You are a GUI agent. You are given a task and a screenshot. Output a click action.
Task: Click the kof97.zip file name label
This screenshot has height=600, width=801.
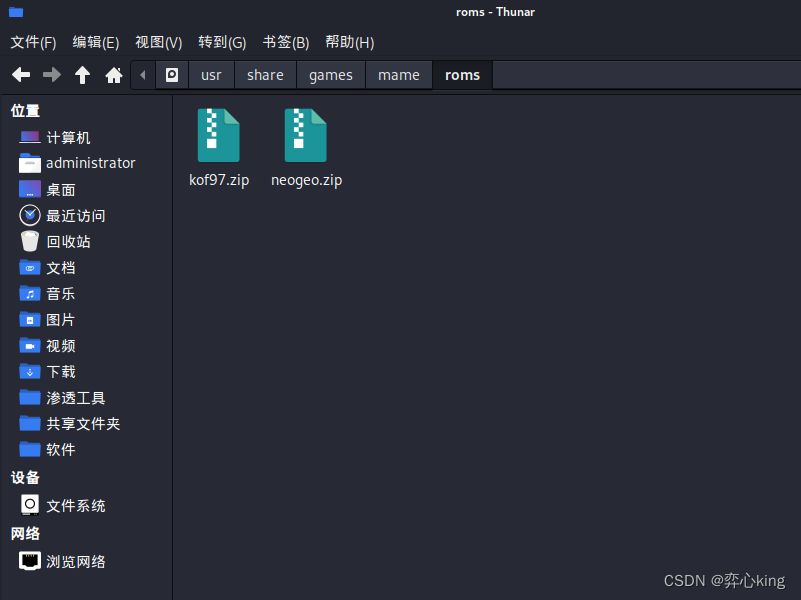point(219,180)
